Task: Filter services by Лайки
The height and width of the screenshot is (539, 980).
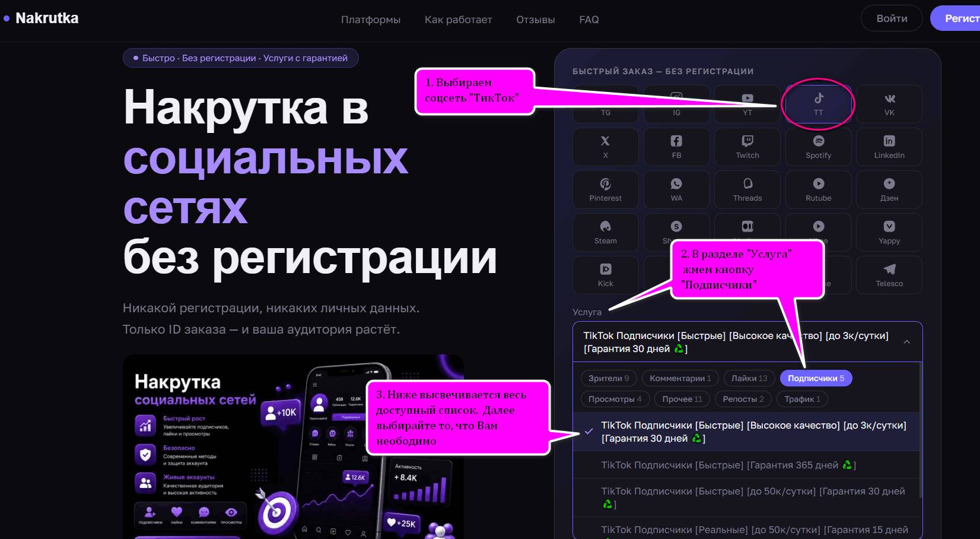Action: point(749,378)
